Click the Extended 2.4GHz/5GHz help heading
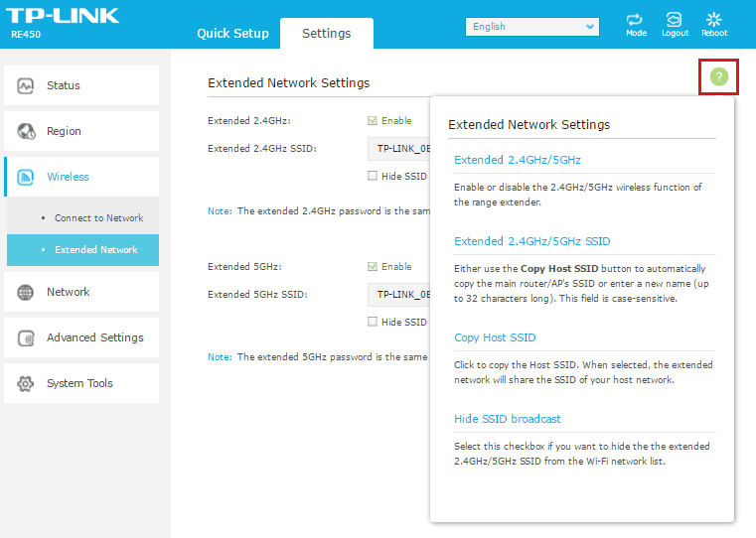The height and width of the screenshot is (538, 756). point(518,160)
